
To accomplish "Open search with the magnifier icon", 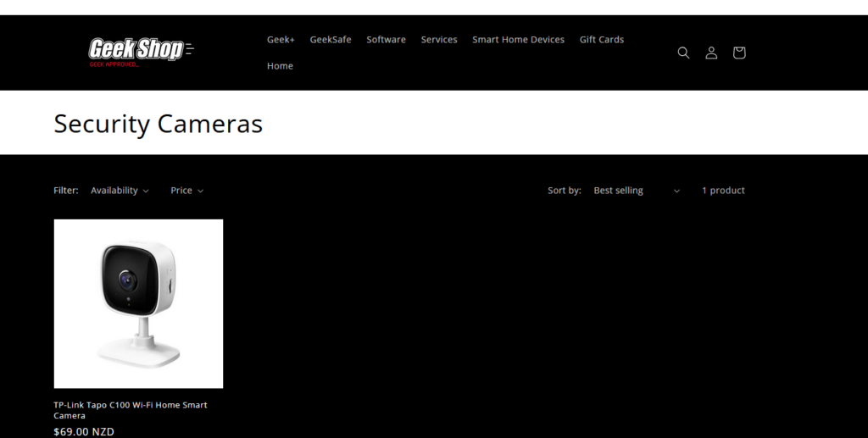I will (x=683, y=53).
